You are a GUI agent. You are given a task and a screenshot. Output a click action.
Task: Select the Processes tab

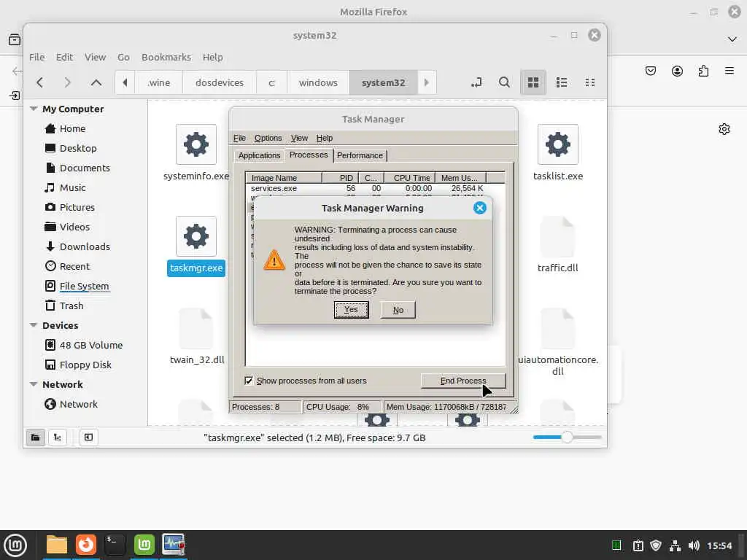click(309, 155)
